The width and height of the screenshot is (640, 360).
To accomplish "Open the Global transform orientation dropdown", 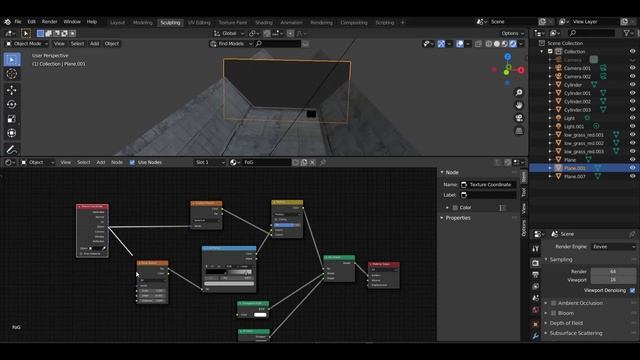I will pyautogui.click(x=229, y=33).
